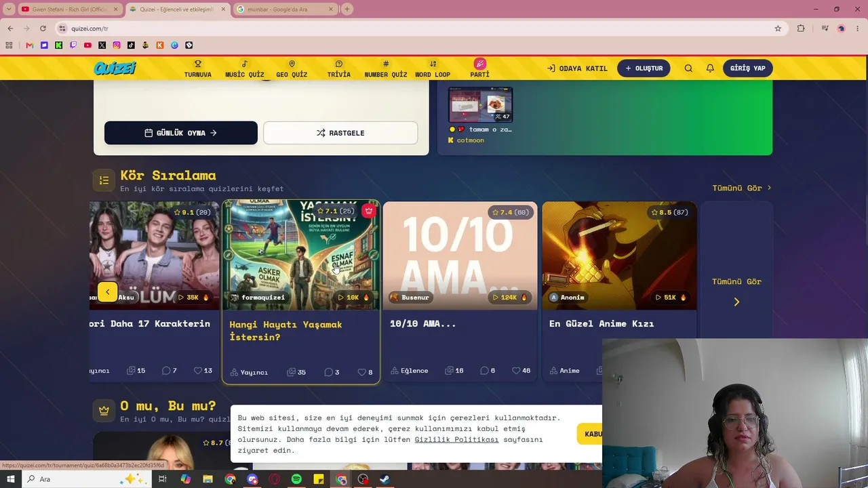Open the Windows Start menu
The height and width of the screenshot is (488, 868).
coord(11,479)
